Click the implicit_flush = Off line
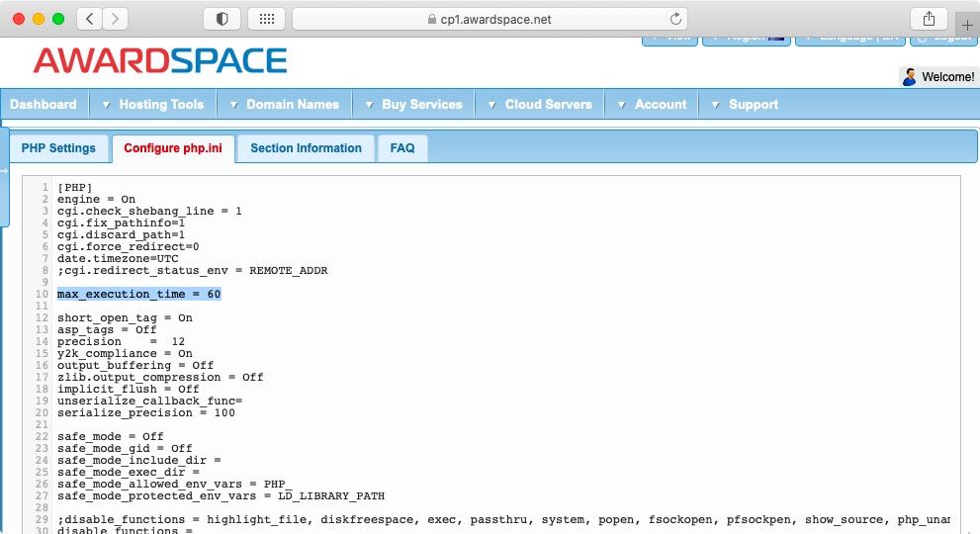The image size is (980, 534). [x=129, y=390]
